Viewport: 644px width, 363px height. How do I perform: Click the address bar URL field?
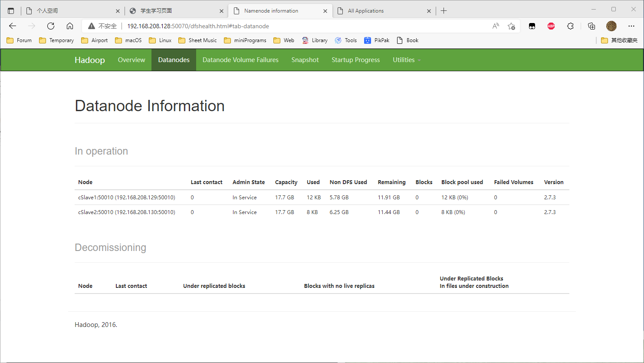click(x=304, y=26)
